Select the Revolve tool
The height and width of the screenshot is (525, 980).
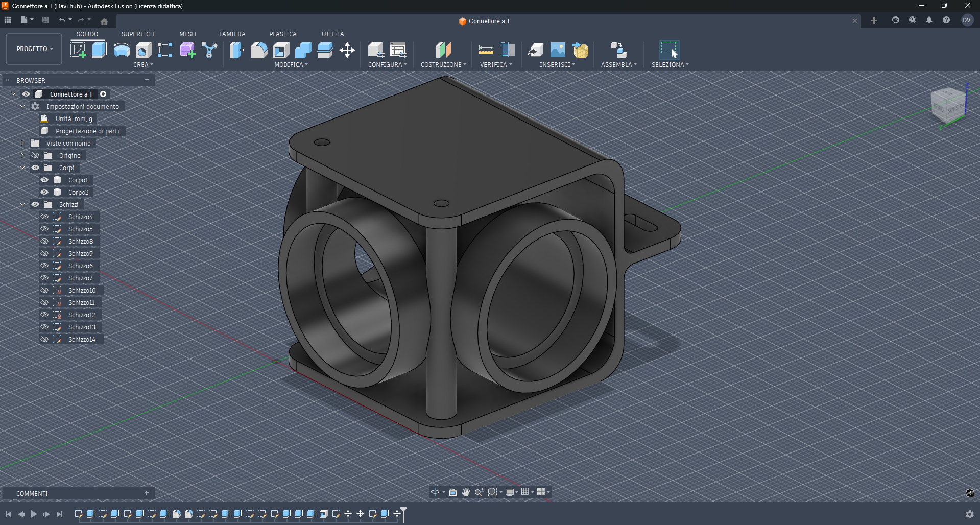coord(122,50)
